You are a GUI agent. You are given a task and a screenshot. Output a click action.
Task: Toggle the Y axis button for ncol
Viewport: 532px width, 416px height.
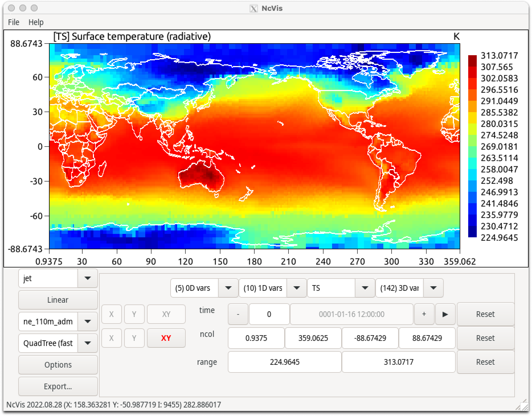tap(134, 338)
